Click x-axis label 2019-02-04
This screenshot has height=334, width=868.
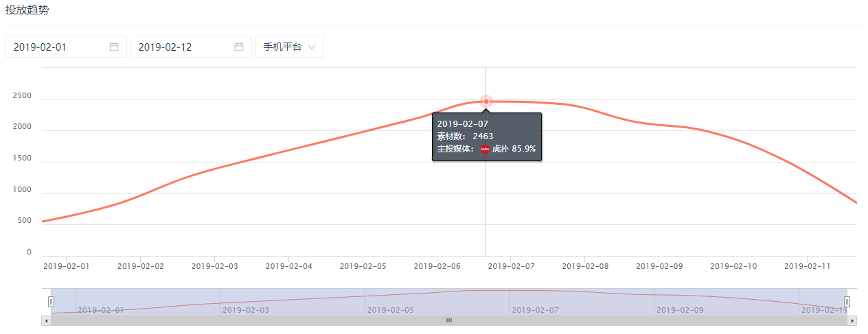tap(289, 265)
